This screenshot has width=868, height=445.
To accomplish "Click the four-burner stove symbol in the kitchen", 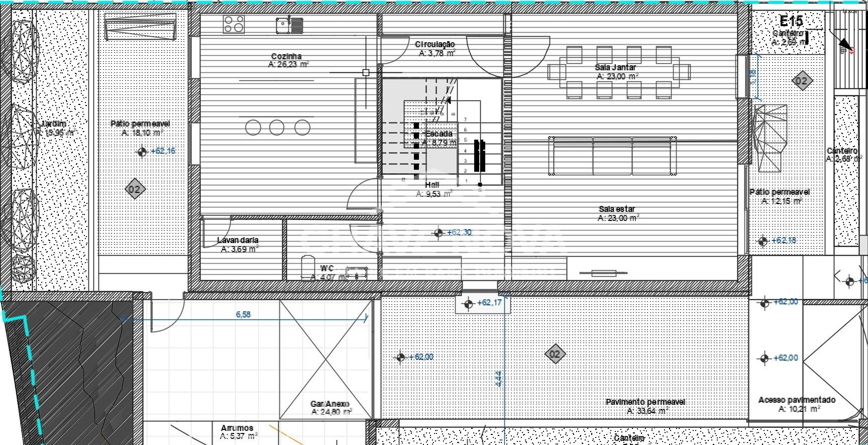I will [234, 24].
